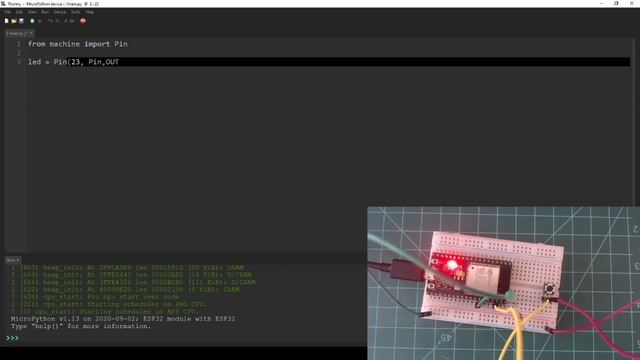Open the Device menu
The width and height of the screenshot is (640, 360).
pyautogui.click(x=60, y=12)
